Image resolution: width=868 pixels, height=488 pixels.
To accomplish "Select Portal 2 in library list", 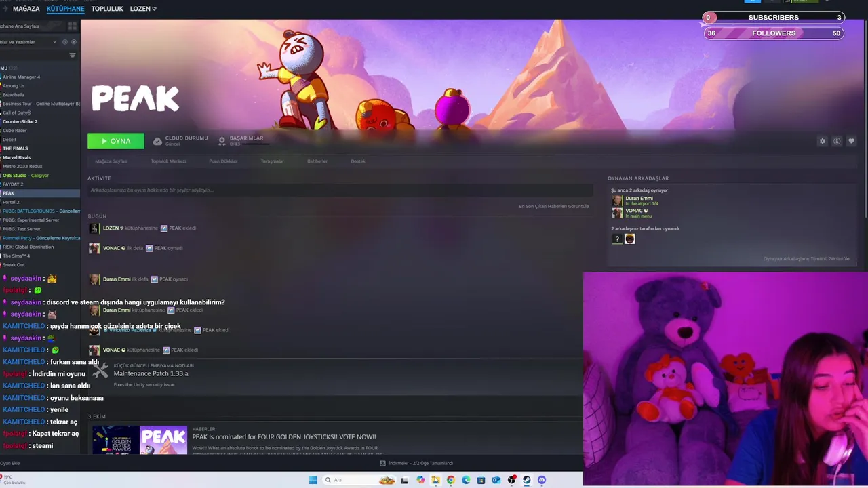I will tap(11, 202).
